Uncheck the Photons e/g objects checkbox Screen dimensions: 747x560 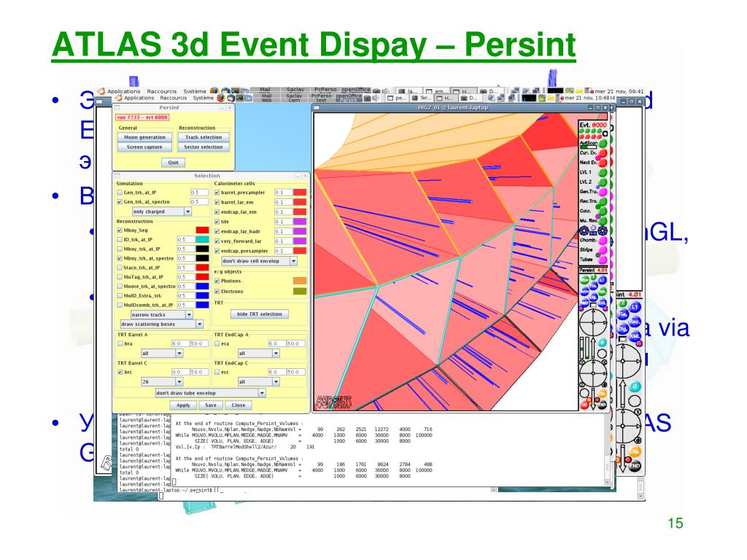[x=217, y=281]
